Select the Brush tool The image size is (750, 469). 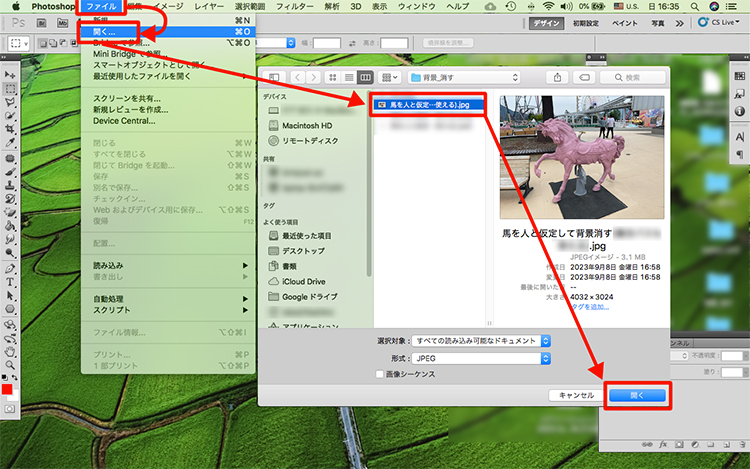click(10, 172)
